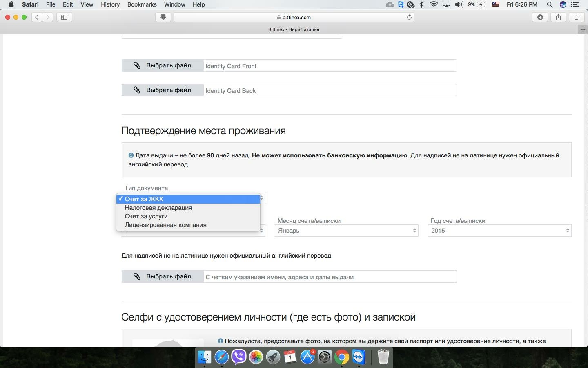Show all tabs overview

tap(577, 17)
